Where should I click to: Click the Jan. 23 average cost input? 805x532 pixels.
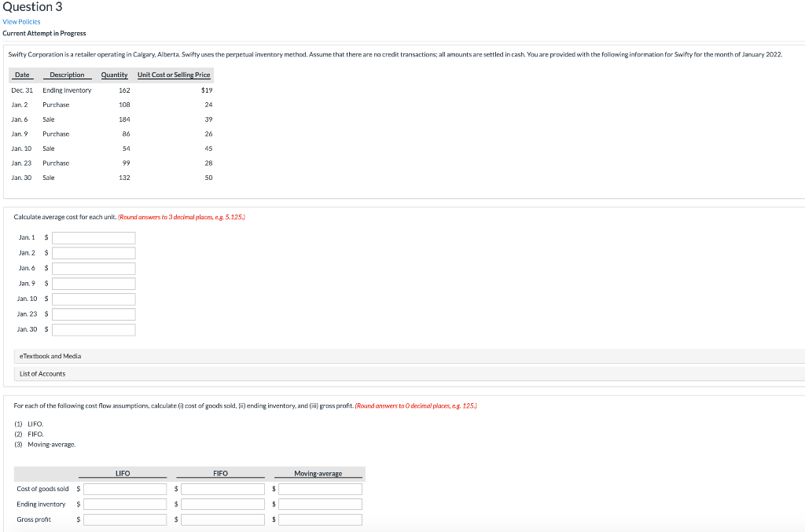coord(94,314)
